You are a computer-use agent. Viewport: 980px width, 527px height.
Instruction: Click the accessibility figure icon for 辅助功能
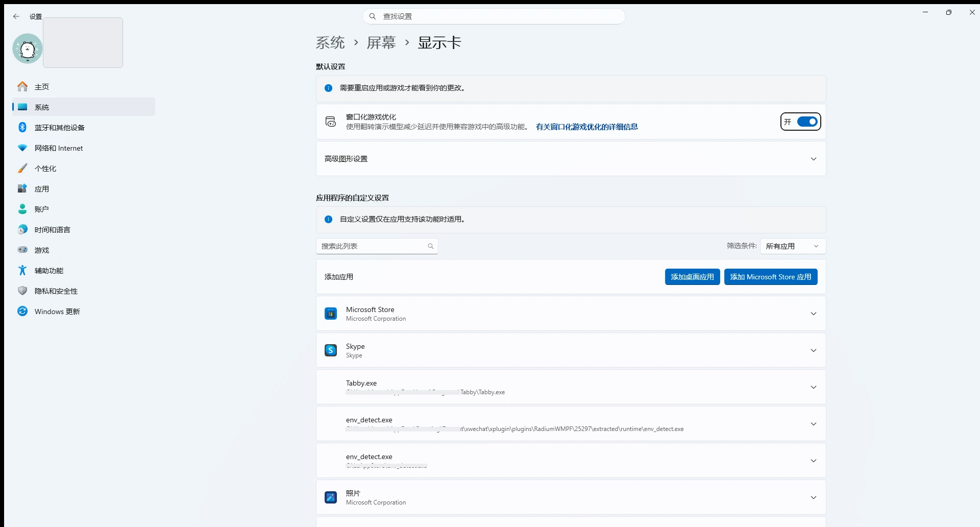click(x=22, y=271)
